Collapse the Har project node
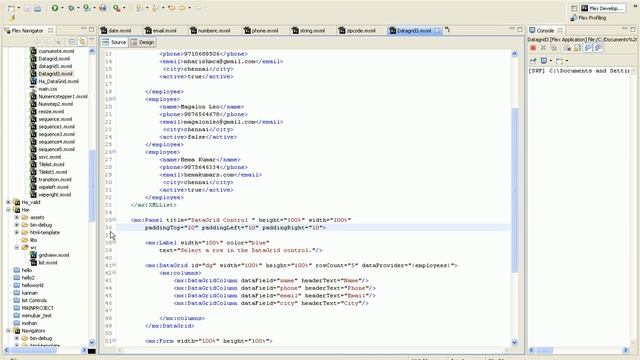 (8, 210)
